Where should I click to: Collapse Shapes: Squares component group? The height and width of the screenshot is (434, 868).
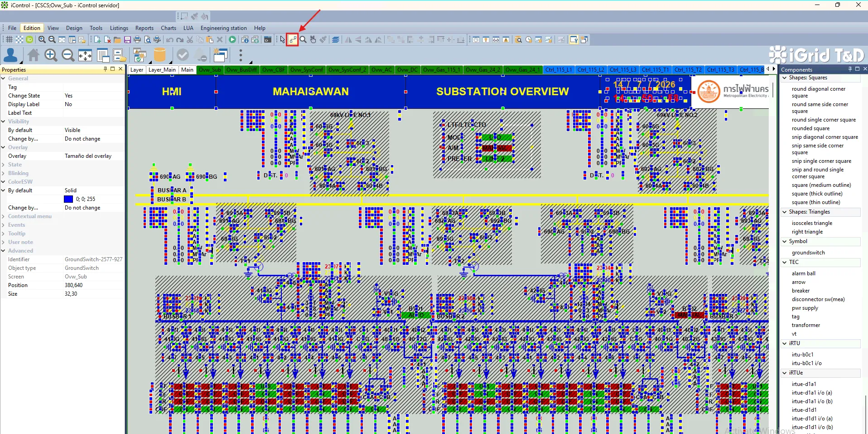coord(785,78)
